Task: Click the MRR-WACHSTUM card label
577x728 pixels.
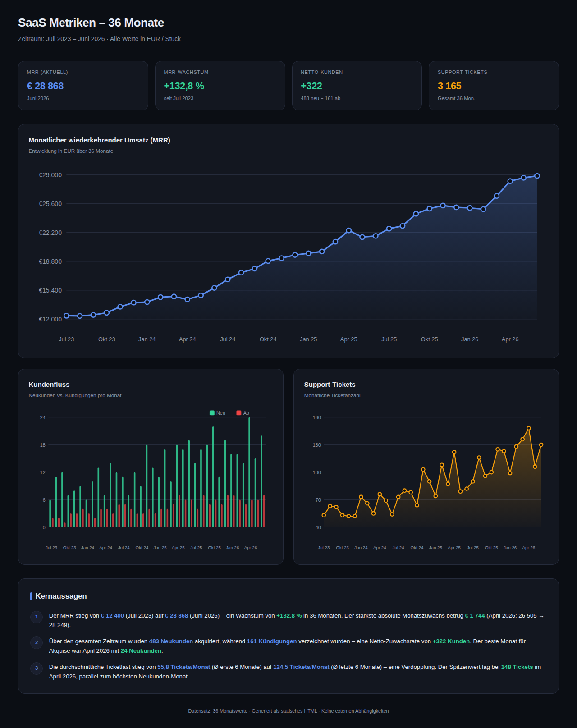Action: (x=186, y=72)
